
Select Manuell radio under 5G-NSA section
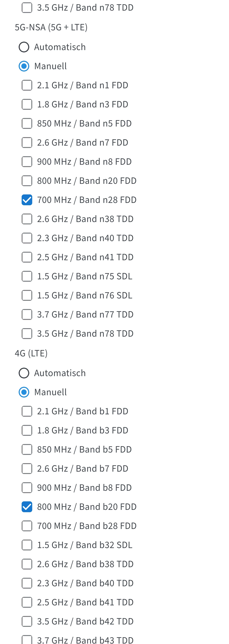[x=24, y=66]
